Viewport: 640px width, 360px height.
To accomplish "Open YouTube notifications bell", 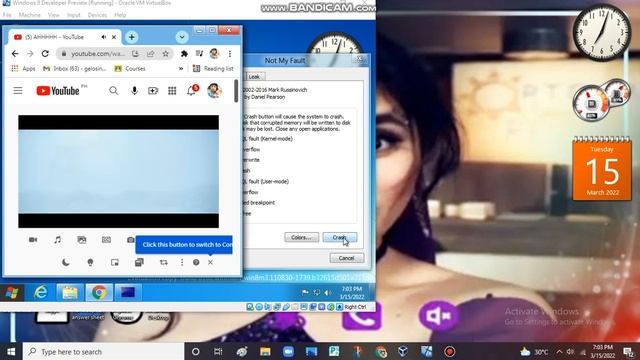I will pyautogui.click(x=192, y=90).
